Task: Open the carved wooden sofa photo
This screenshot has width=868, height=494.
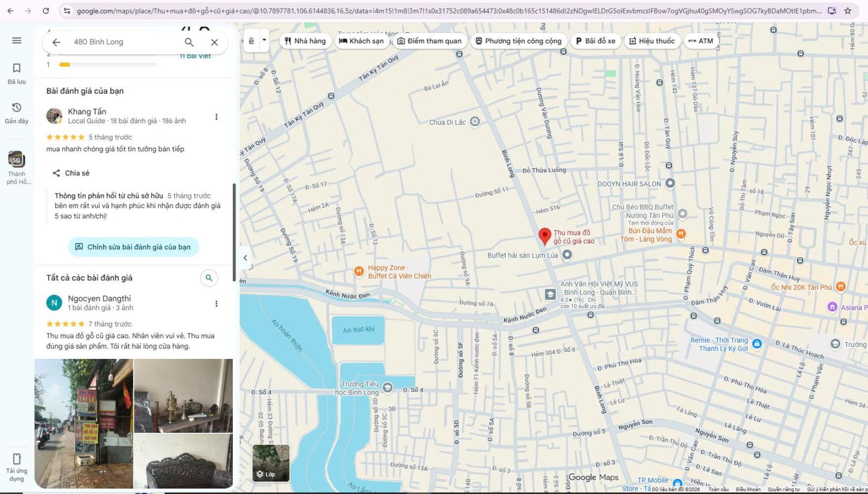Action: pyautogui.click(x=183, y=461)
